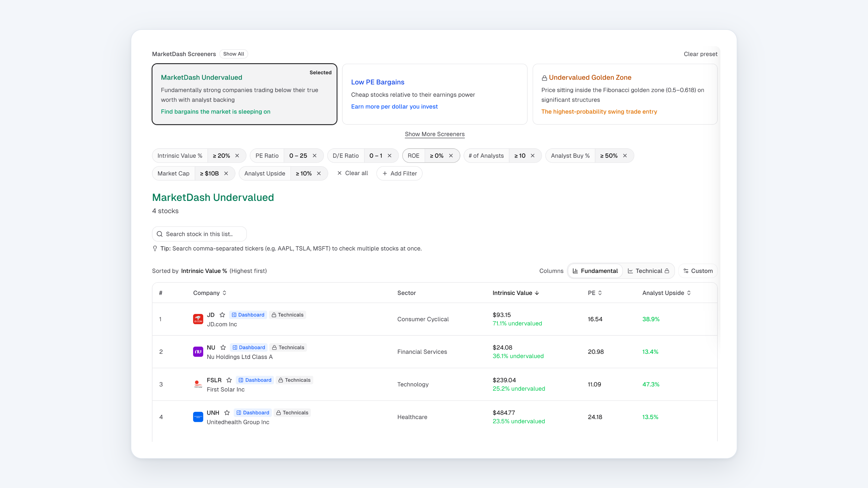868x488 pixels.
Task: Open Dashboard for JD
Action: tap(248, 315)
